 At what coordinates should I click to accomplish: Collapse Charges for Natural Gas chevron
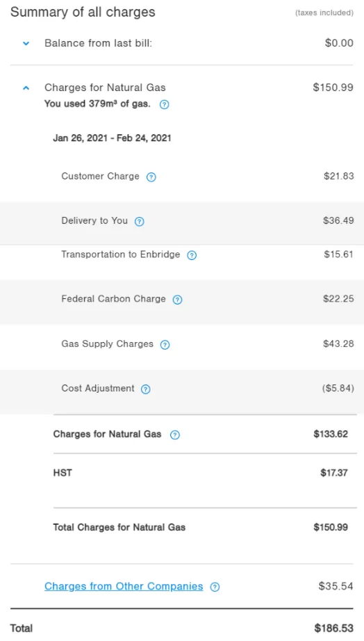(x=26, y=88)
